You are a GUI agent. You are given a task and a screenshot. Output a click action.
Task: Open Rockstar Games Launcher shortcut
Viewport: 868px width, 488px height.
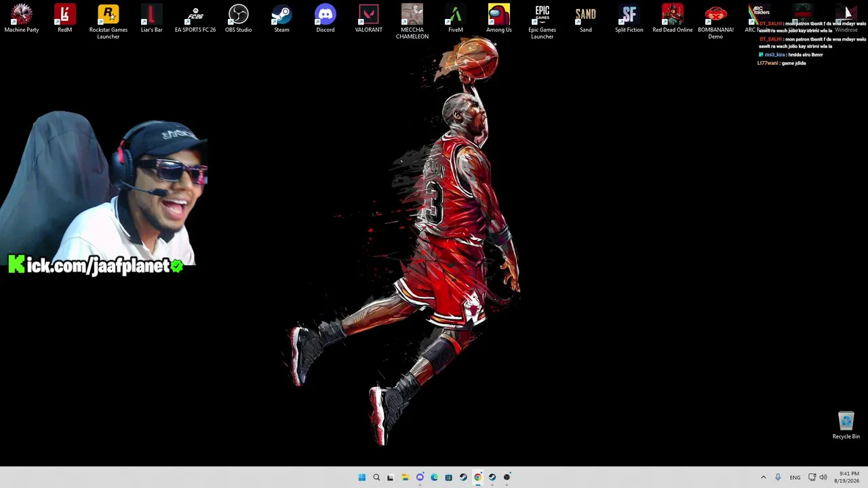click(x=108, y=22)
